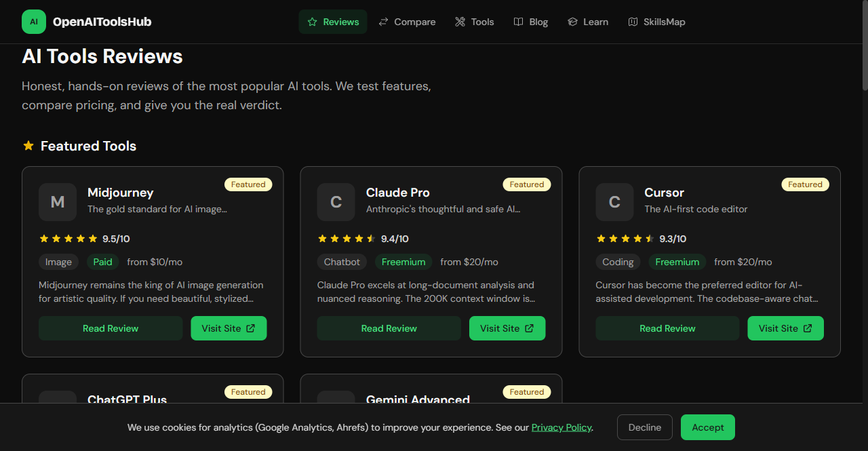The image size is (868, 451).
Task: Click the green AI logo icon
Action: click(x=34, y=22)
